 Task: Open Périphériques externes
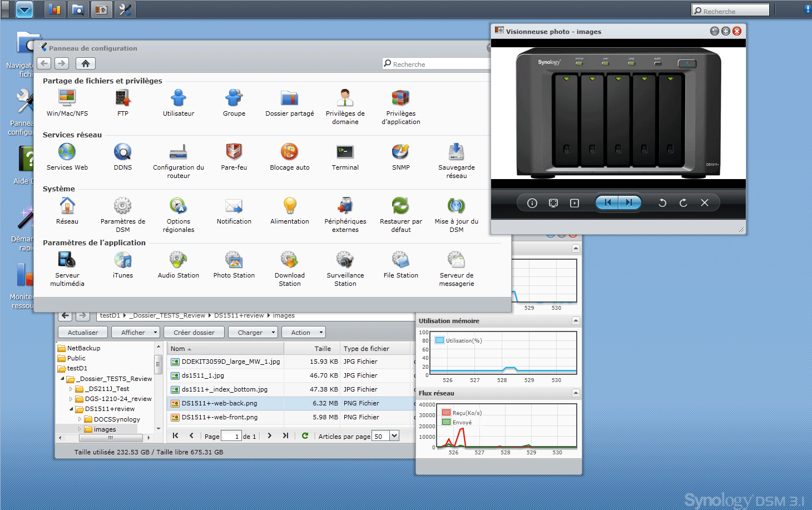[345, 206]
